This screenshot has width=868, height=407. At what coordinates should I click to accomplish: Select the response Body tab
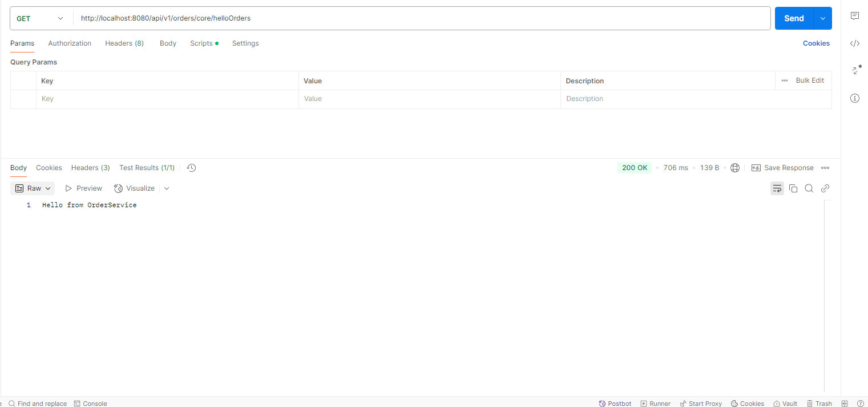point(18,168)
